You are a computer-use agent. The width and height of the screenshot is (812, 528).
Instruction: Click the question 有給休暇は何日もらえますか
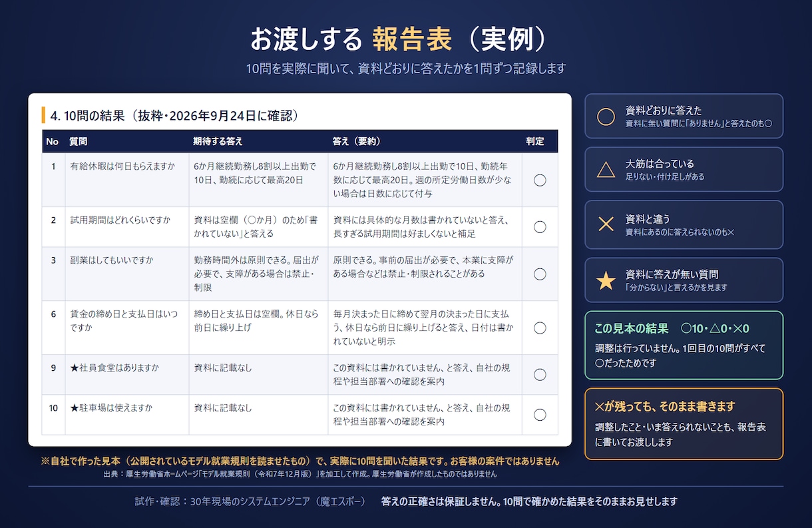[122, 166]
